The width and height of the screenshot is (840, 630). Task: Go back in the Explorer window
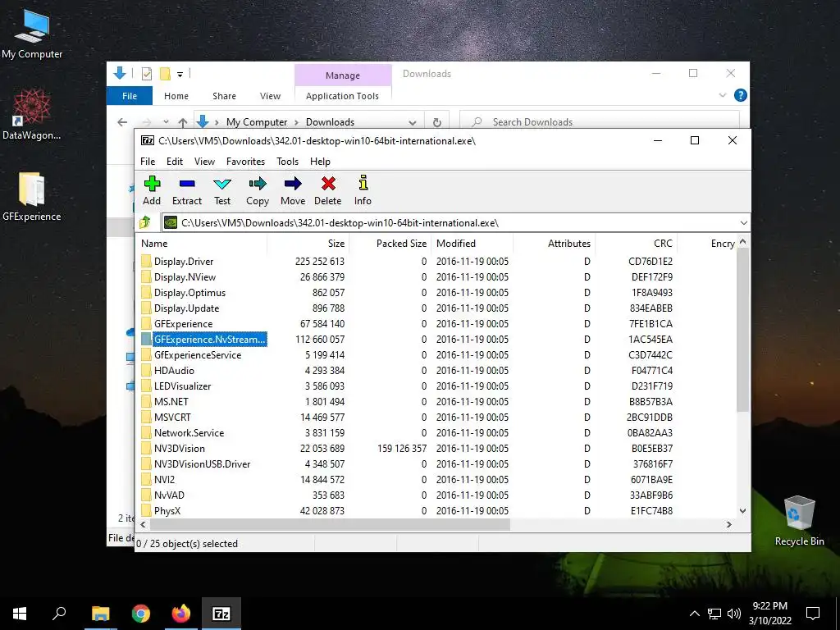click(x=122, y=122)
